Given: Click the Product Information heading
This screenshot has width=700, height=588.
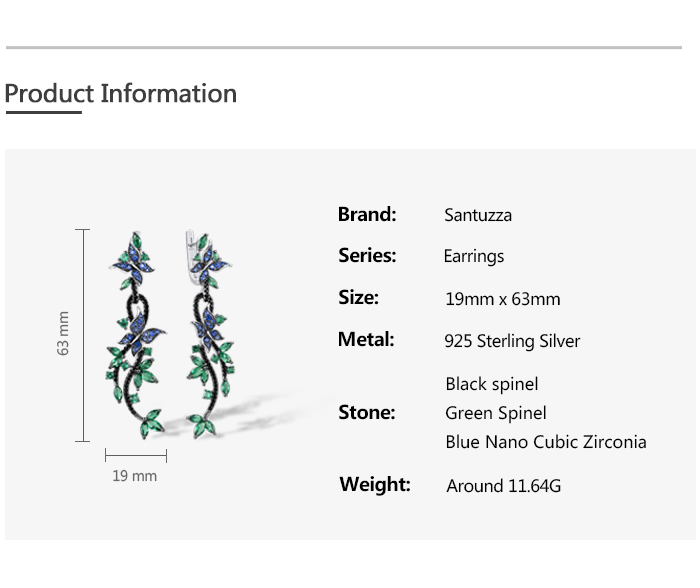Looking at the screenshot, I should point(121,94).
